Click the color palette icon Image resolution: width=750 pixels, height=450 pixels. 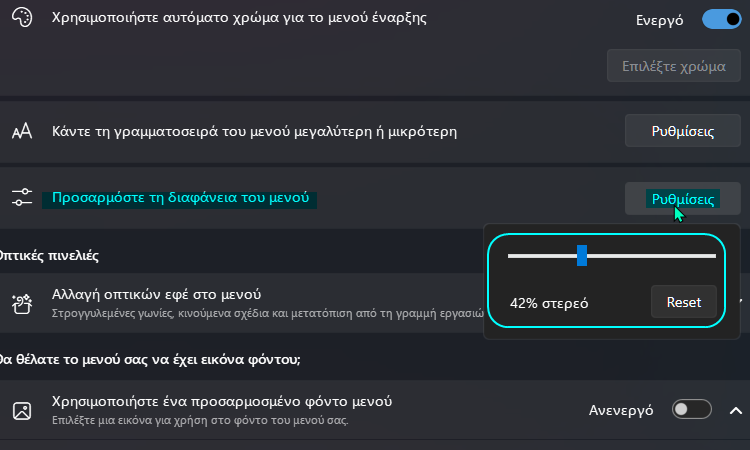(22, 18)
